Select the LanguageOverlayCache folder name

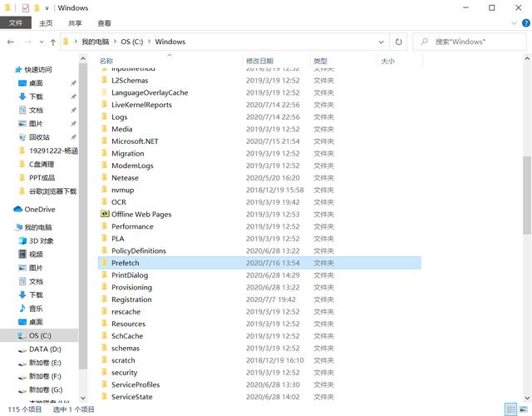point(150,92)
